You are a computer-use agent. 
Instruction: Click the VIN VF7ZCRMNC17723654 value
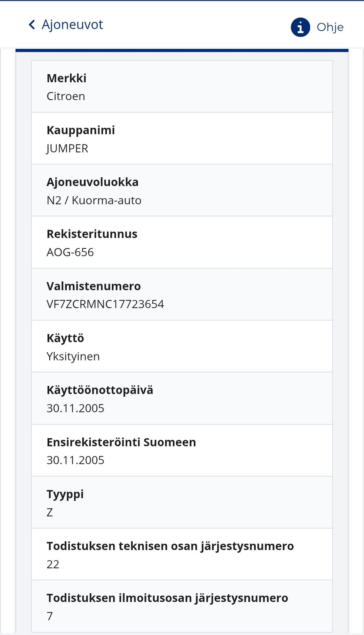[105, 304]
